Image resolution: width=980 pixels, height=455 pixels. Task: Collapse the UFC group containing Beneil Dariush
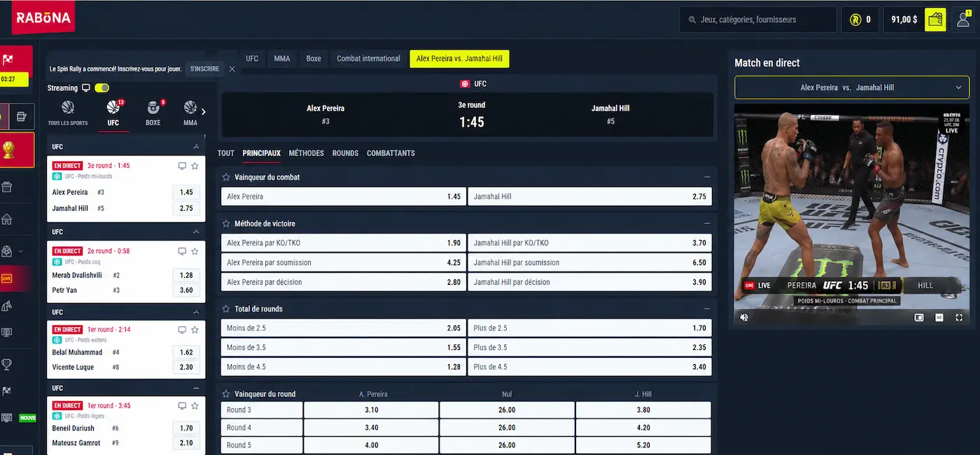click(196, 388)
